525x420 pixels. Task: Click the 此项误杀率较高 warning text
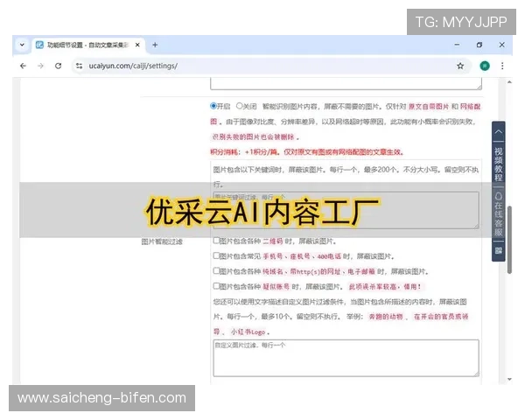(385, 287)
